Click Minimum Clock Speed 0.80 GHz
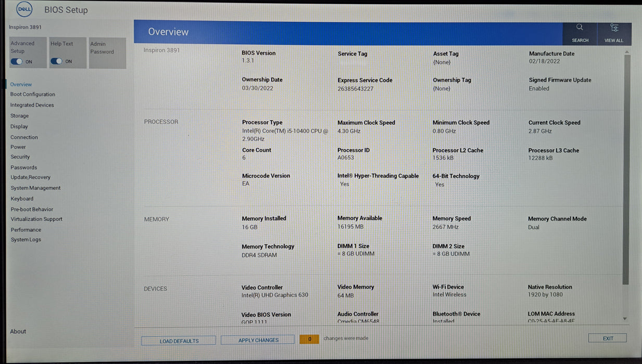Screen dimensions: 642x364 444,131
